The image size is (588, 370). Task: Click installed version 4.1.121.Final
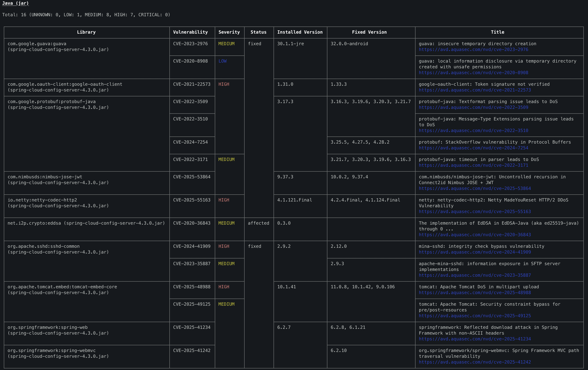point(294,200)
